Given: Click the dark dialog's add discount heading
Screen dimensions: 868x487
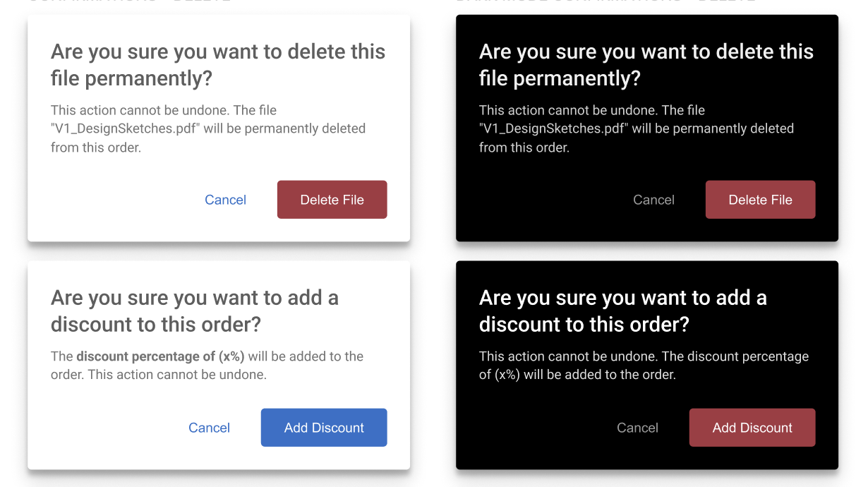Looking at the screenshot, I should pos(623,311).
